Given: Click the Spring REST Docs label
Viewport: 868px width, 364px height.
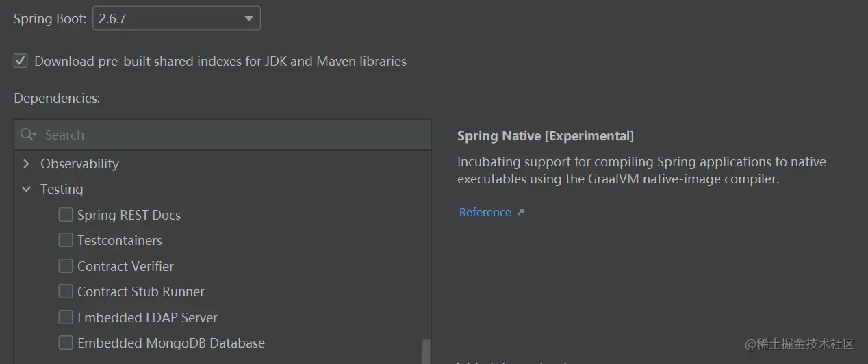Looking at the screenshot, I should 129,215.
